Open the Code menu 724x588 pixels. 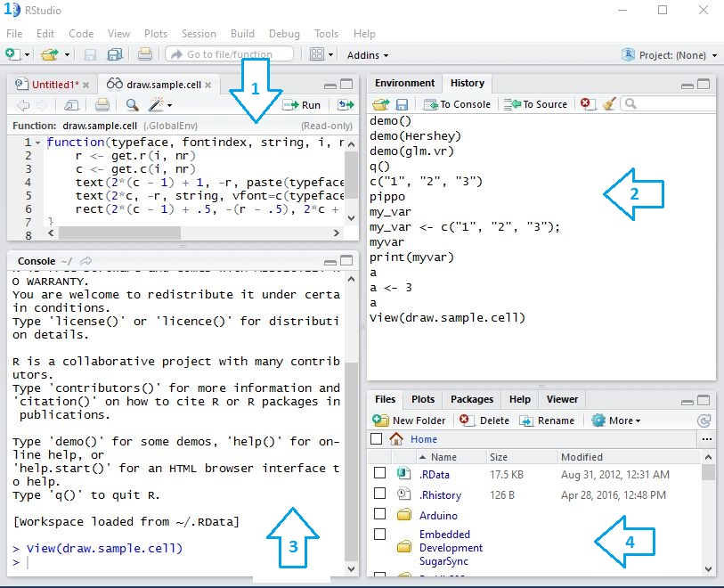tap(81, 34)
